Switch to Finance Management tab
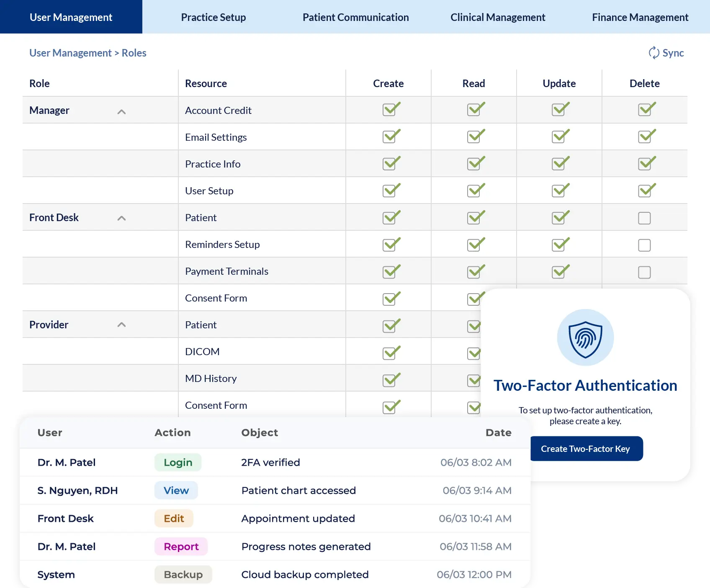 (640, 17)
